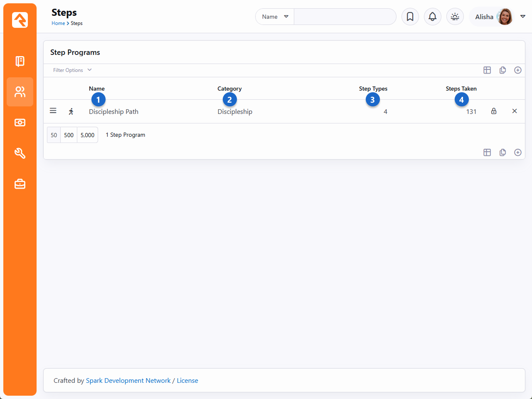Open the Name search type dropdown
The height and width of the screenshot is (399, 532).
pos(275,17)
